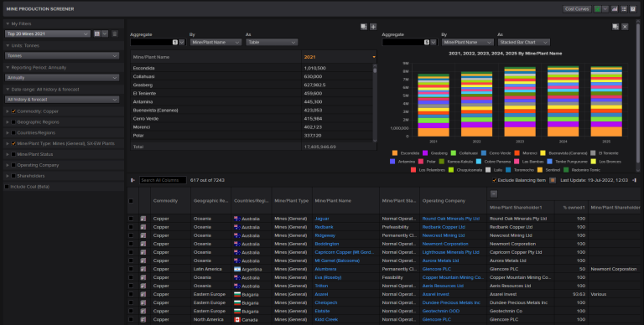Uncheck the Commodity: Copper filter checkbox
This screenshot has height=325, width=644.
click(x=13, y=111)
